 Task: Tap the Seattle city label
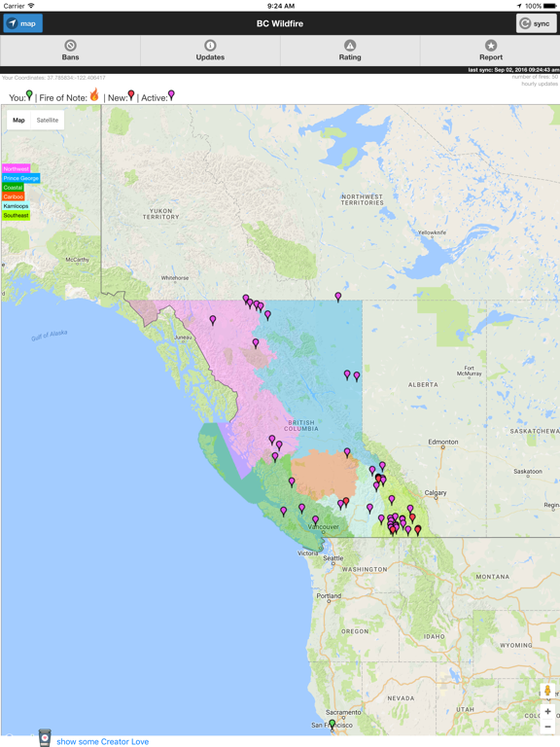(332, 558)
